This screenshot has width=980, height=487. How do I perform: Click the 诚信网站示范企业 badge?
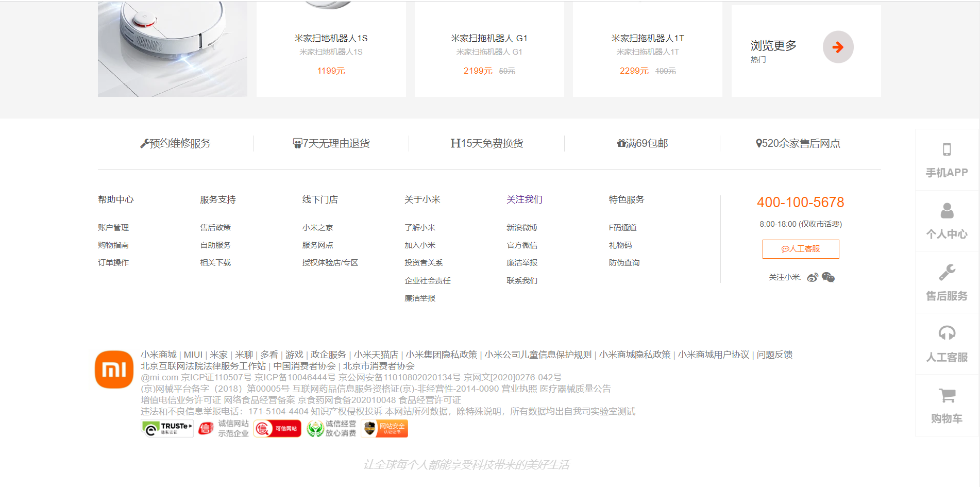(223, 428)
